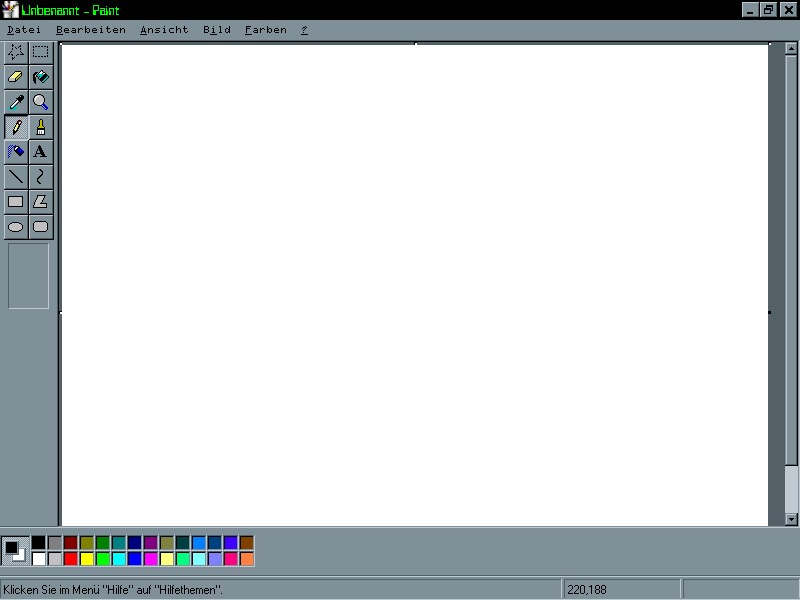Select the Ellipse tool

16,227
